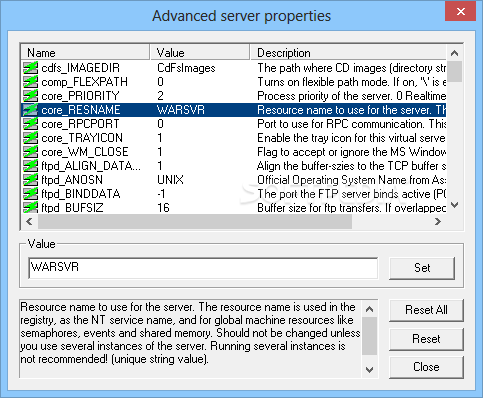483x398 pixels.
Task: Click description 'Process priority of the server'
Action: pyautogui.click(x=351, y=96)
